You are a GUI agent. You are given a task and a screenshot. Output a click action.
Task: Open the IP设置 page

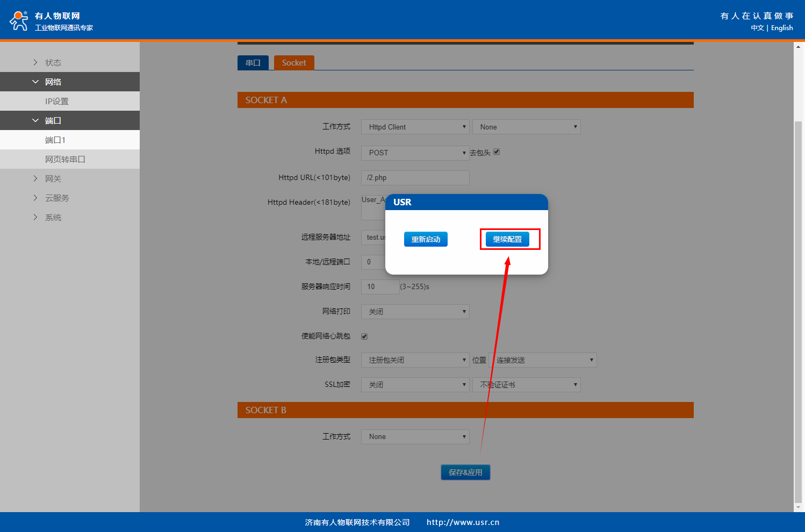pos(57,101)
